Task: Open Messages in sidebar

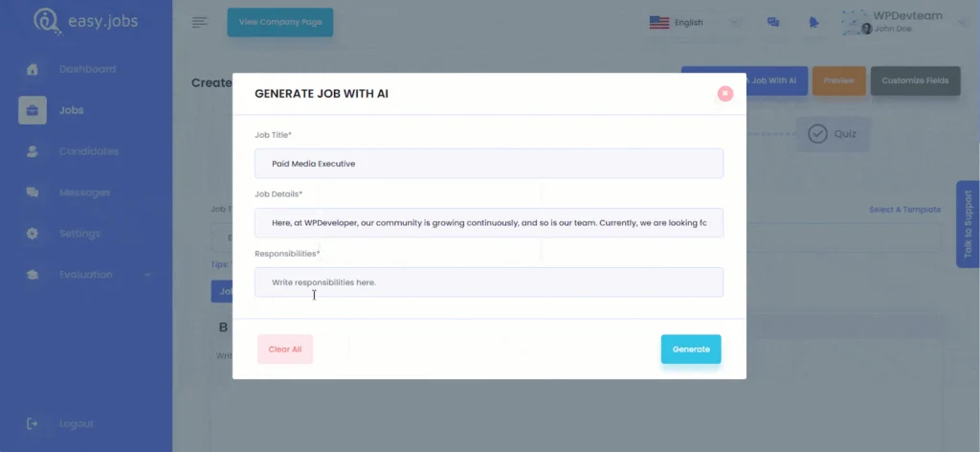Action: [85, 192]
